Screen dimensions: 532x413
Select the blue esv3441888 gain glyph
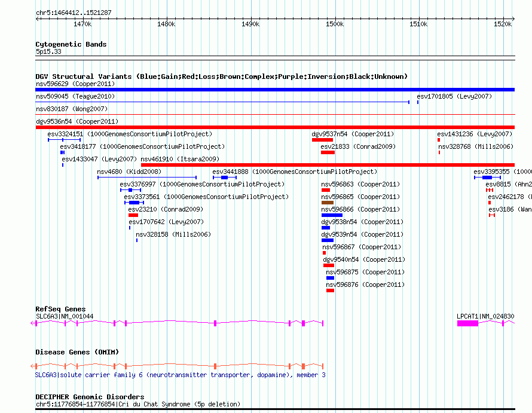click(x=225, y=178)
